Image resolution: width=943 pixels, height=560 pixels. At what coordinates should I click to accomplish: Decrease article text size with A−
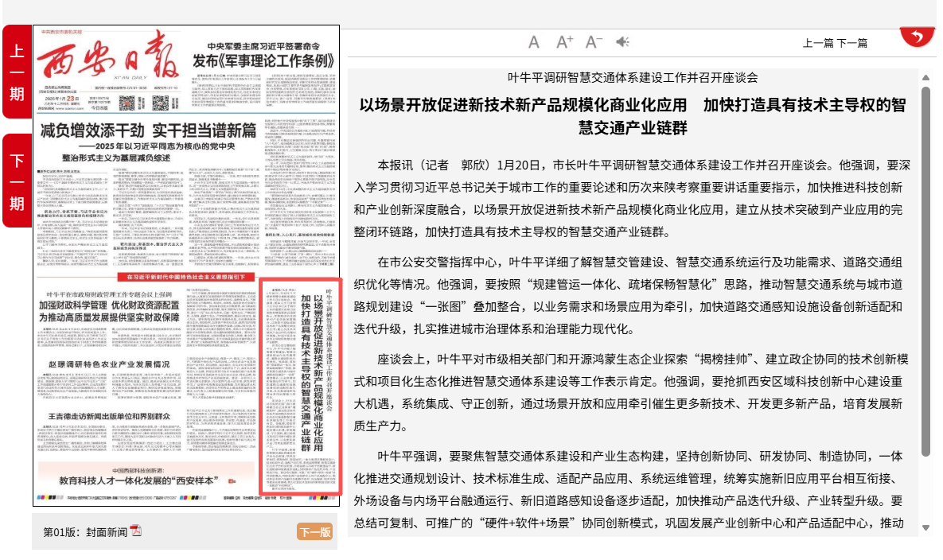[x=594, y=42]
